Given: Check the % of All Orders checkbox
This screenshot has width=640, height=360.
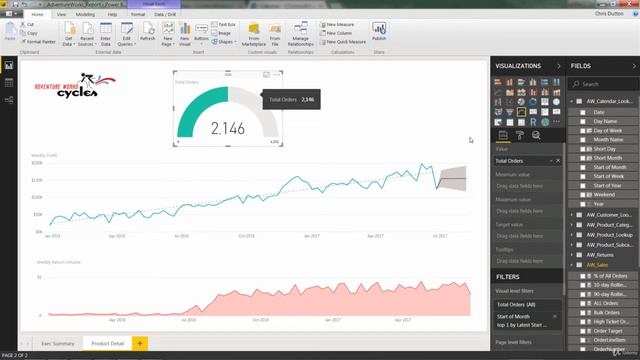Looking at the screenshot, I should point(583,276).
